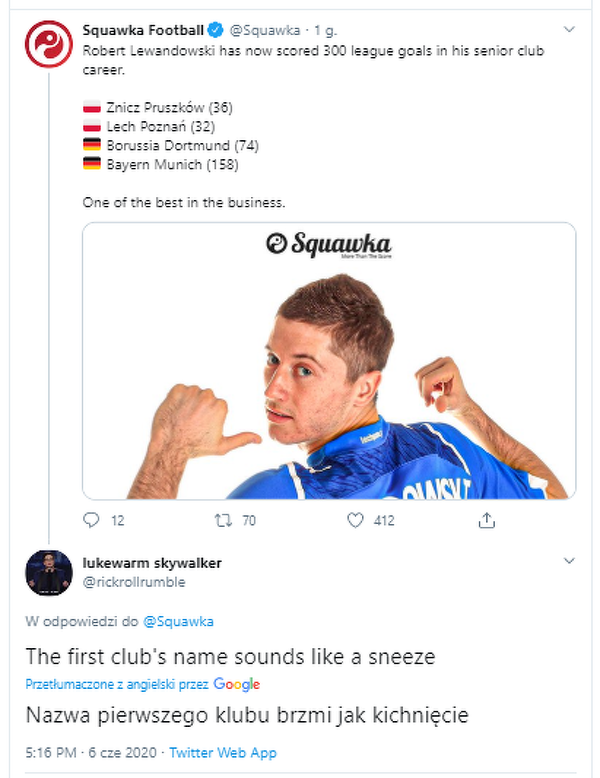Open the Squawka player image
Image resolution: width=600 pixels, height=778 pixels.
tap(328, 360)
